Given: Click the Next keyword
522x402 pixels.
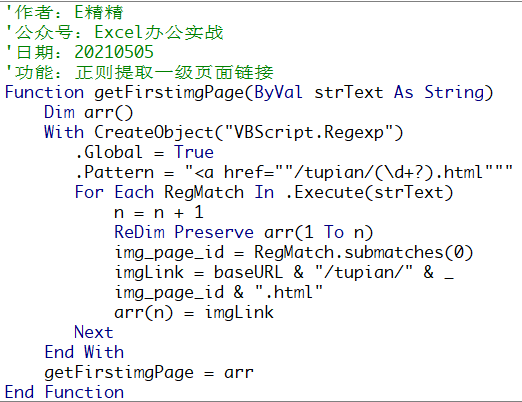Looking at the screenshot, I should pos(94,332).
